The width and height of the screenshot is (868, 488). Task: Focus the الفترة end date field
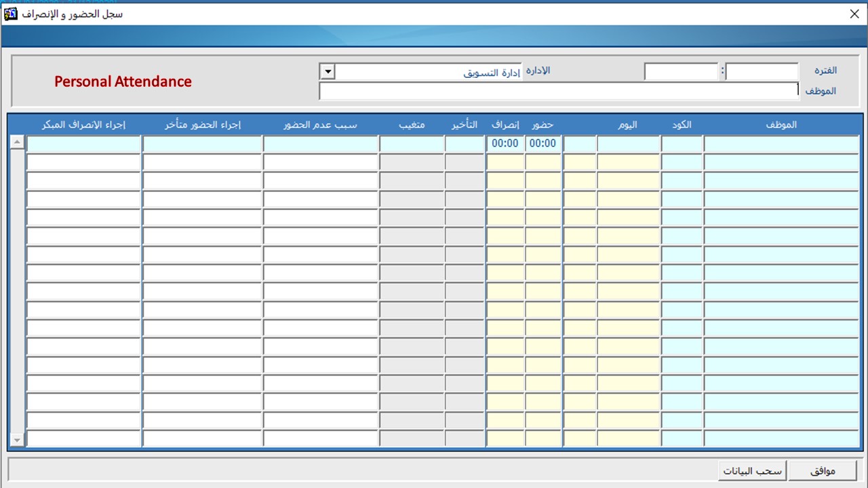[681, 72]
